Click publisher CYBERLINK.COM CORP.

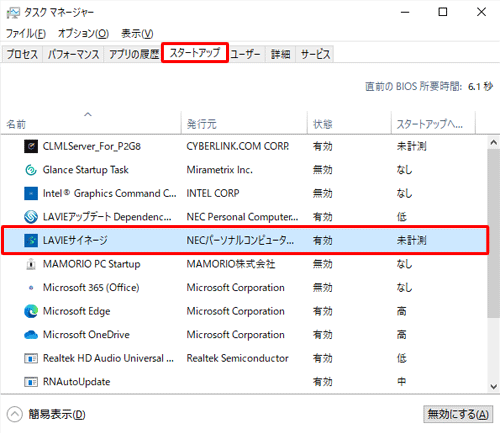point(238,146)
